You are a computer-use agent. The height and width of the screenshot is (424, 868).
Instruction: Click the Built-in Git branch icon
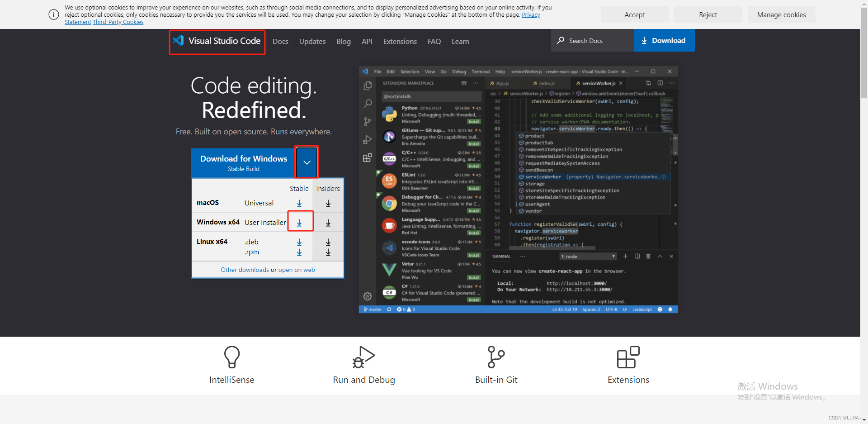pyautogui.click(x=496, y=357)
